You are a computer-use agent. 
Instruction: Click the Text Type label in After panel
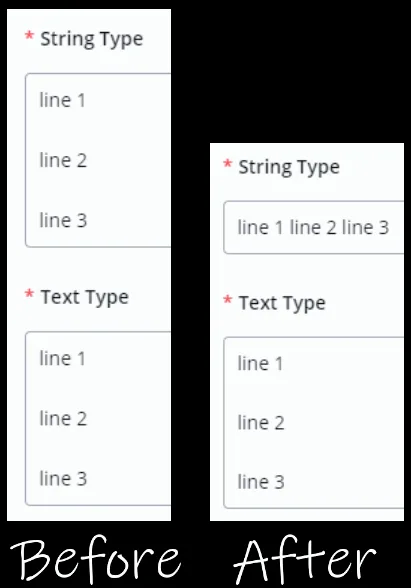tap(282, 303)
